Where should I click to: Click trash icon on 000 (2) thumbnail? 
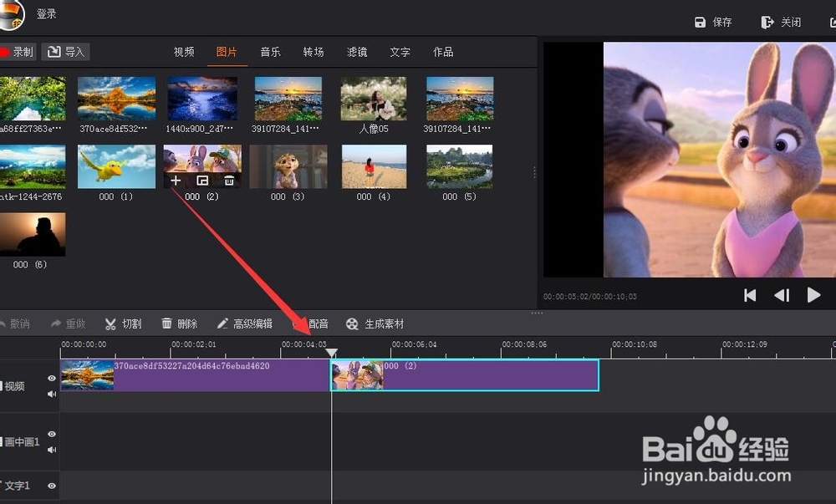[229, 181]
